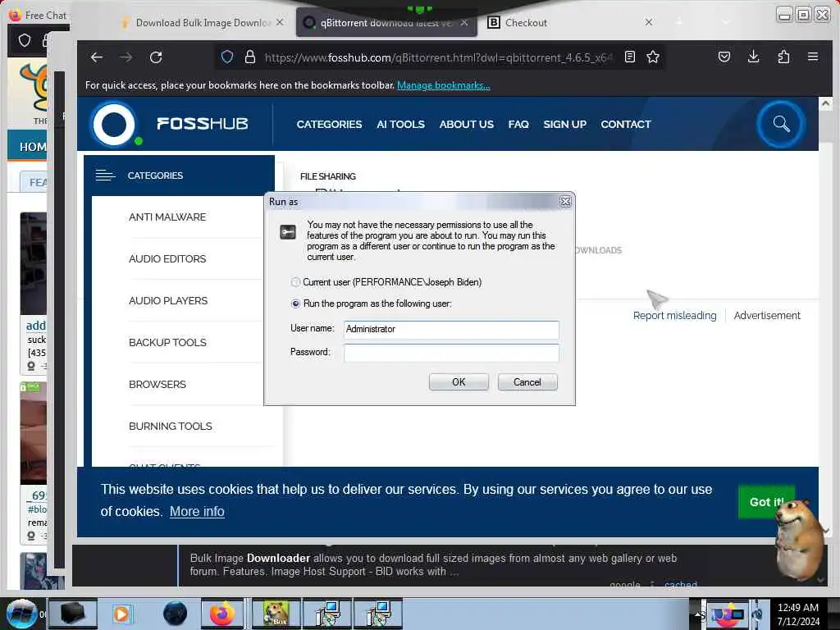Viewport: 840px width, 630px height.
Task: Select Run the program as following user
Action: tap(295, 304)
